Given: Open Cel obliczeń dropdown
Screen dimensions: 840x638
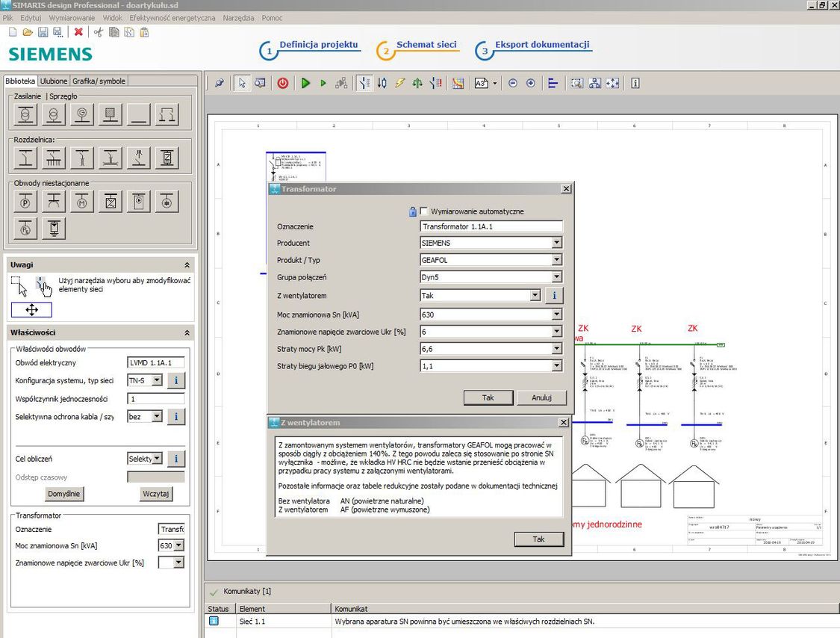Looking at the screenshot, I should click(157, 459).
